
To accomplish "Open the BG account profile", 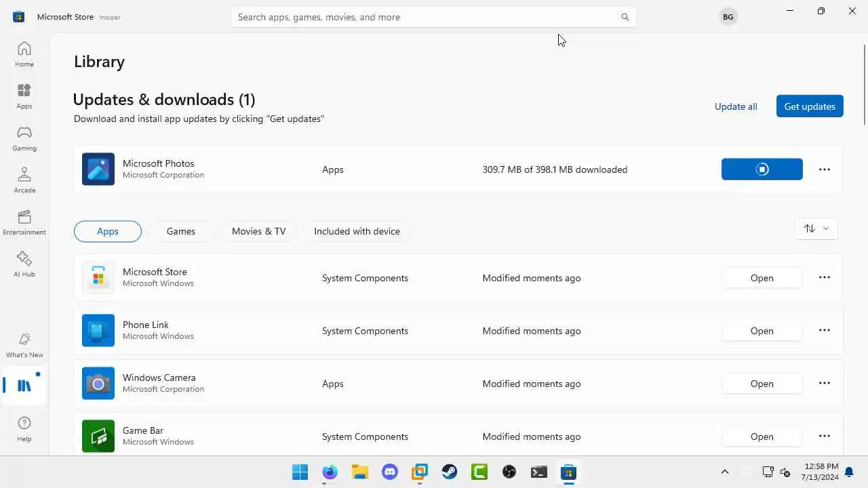I will click(x=728, y=17).
